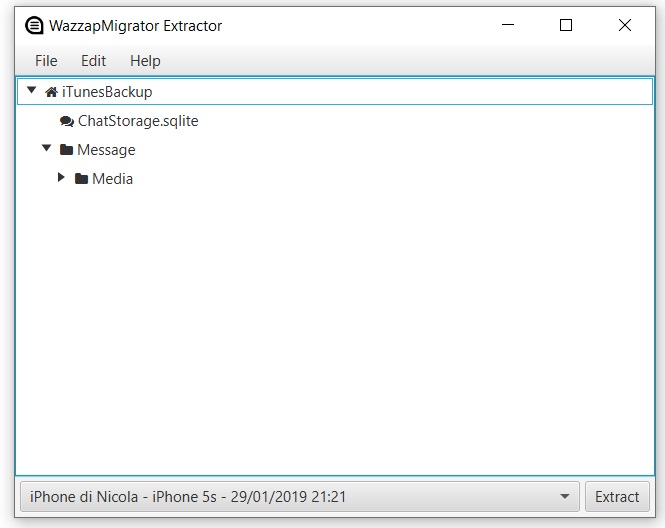Viewport: 665px width, 528px height.
Task: Select the iTunesBackup row label
Action: (107, 92)
